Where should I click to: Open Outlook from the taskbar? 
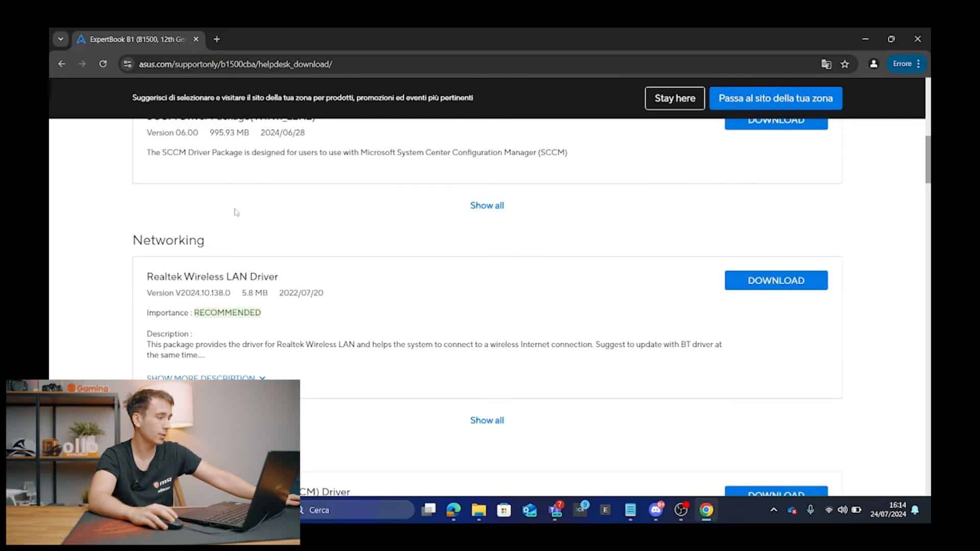pos(529,510)
